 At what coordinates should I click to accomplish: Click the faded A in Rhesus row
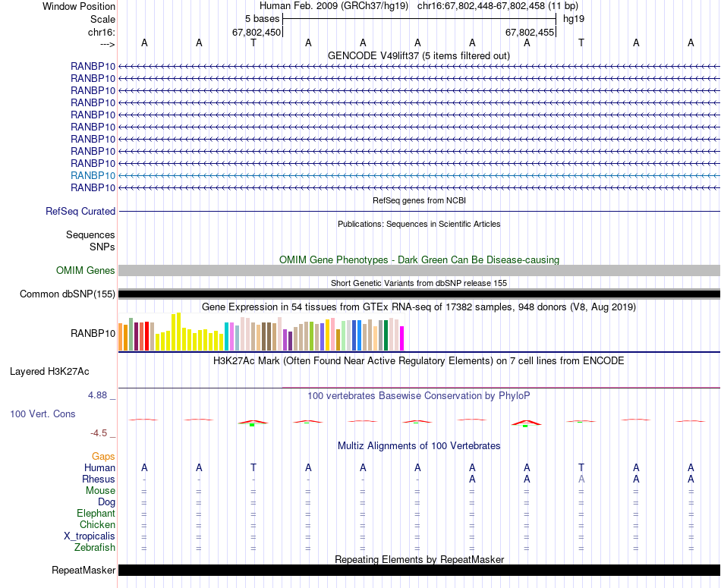[x=581, y=479]
